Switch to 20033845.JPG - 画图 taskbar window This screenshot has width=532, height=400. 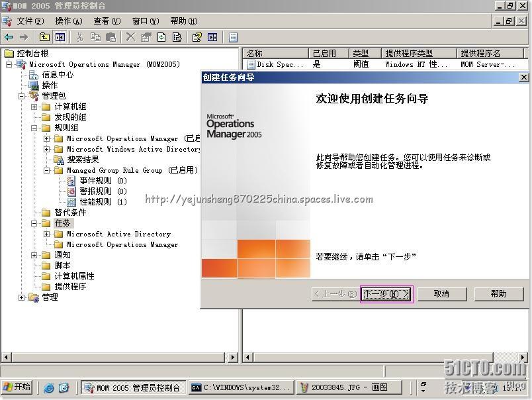(349, 387)
